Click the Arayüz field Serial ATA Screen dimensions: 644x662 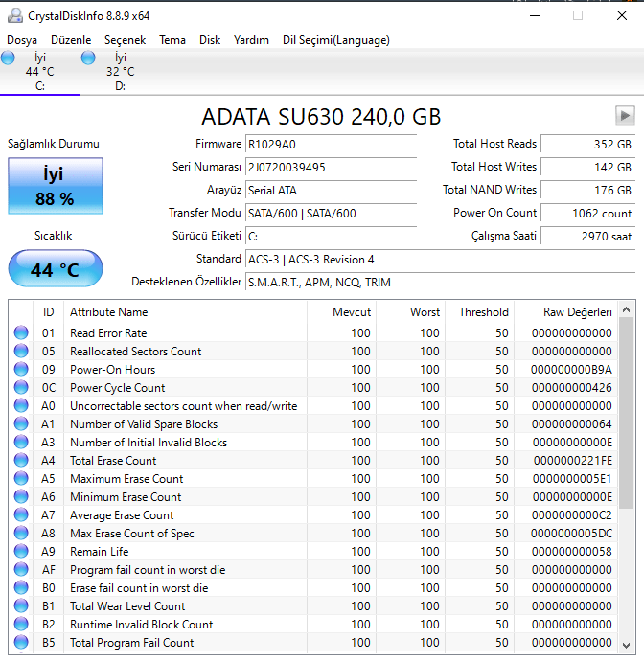pos(331,191)
